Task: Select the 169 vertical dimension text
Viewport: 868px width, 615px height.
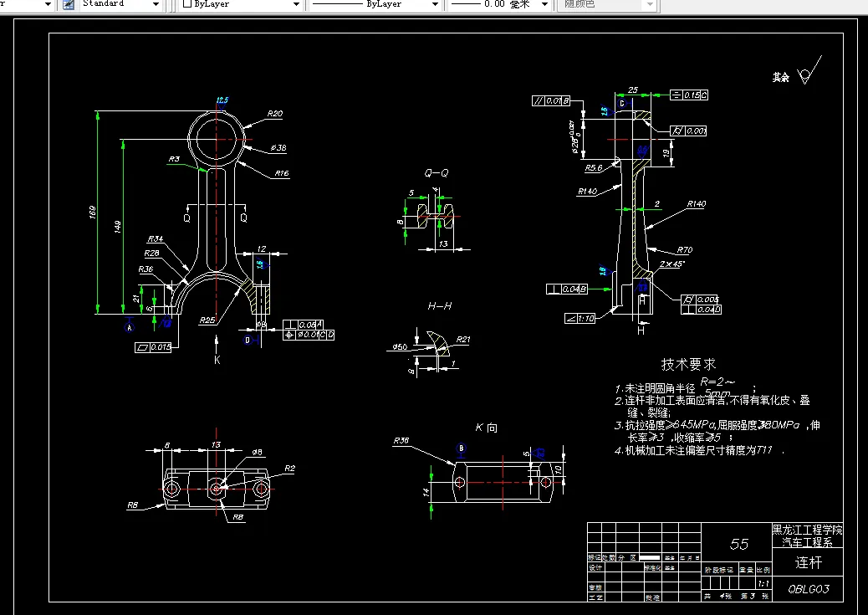Action: point(93,213)
